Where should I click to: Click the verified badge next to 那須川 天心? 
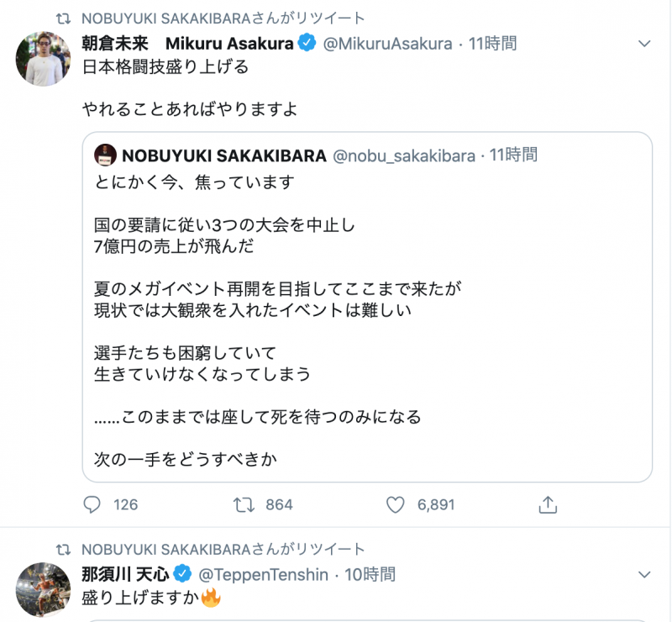(x=183, y=576)
